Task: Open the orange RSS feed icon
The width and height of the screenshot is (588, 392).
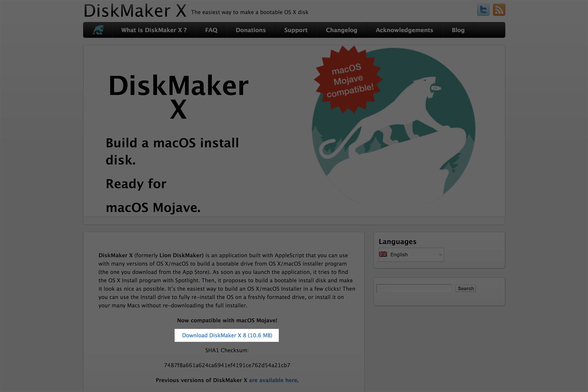Action: 499,10
